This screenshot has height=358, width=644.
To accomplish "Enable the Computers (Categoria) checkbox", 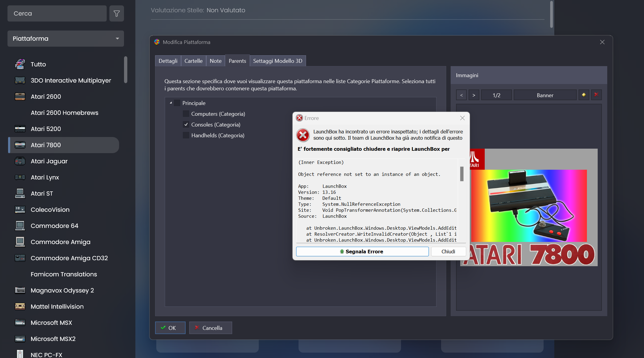I will click(186, 114).
